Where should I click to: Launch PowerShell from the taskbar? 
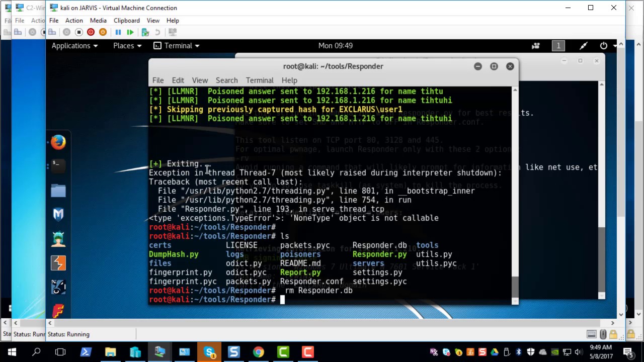pos(86,352)
